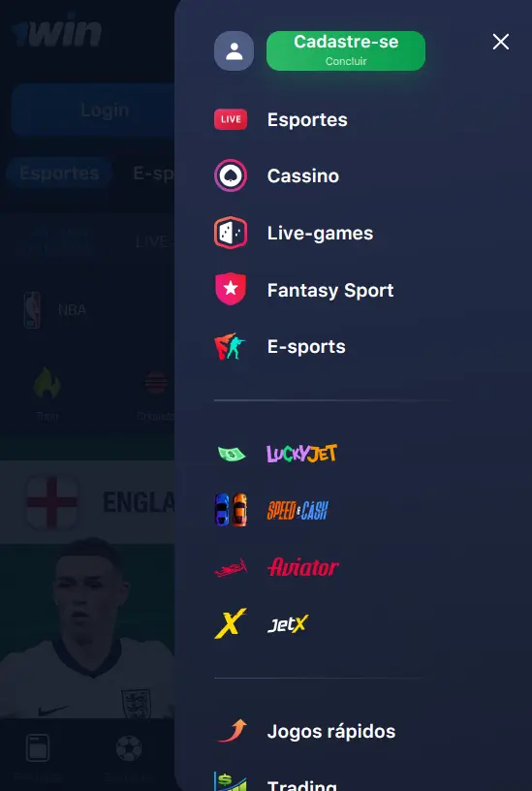Click the LuckyJet dollar bill icon
Viewport: 532px width, 791px height.
click(232, 454)
